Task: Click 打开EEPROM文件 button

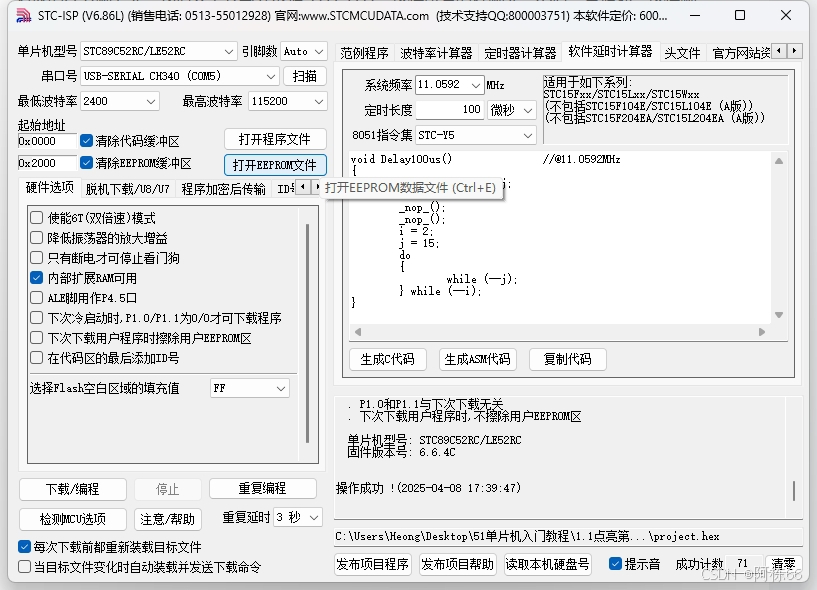Action: [275, 165]
